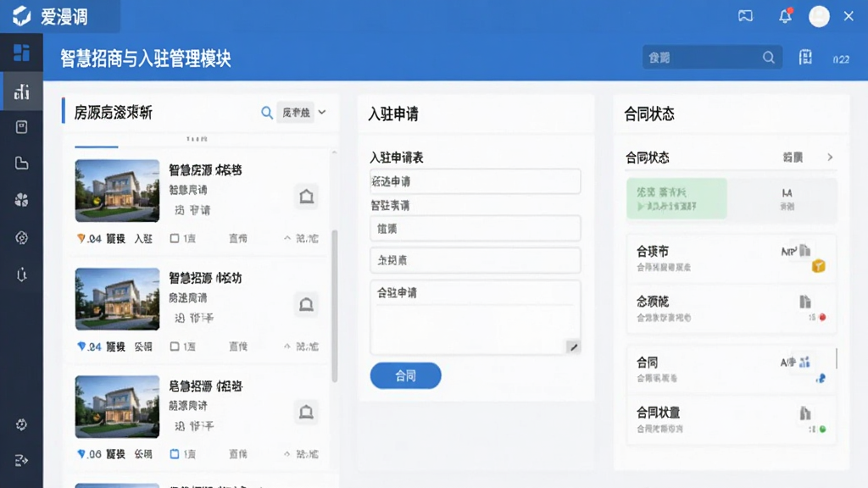Toggle checkbox on first listing's footer row
868x488 pixels.
pyautogui.click(x=175, y=238)
